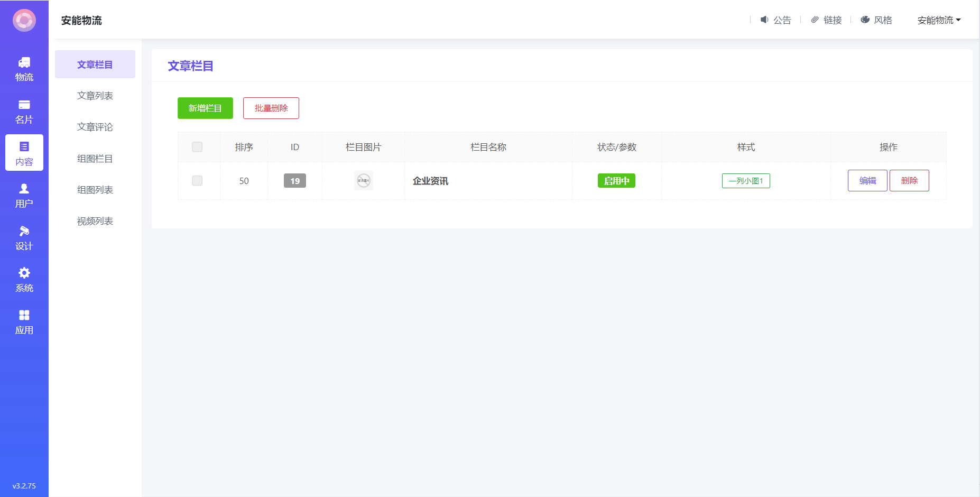Screen dimensions: 980x497
Task: Click the green 新增栏目 button
Action: click(205, 108)
